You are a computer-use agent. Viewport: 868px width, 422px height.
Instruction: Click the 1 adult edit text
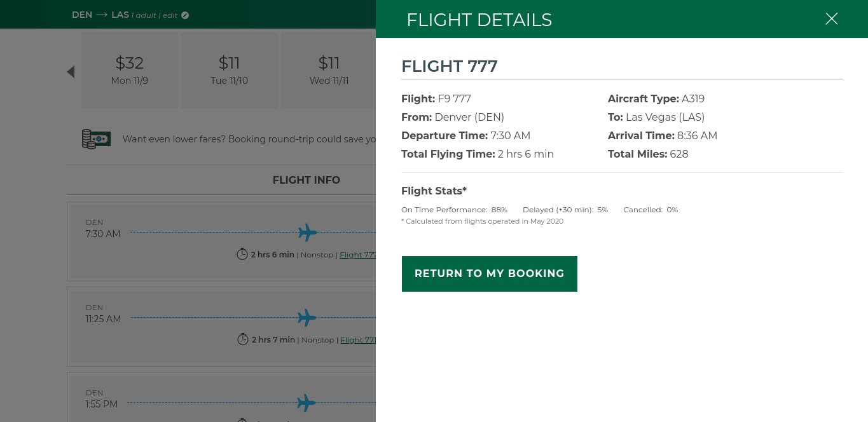click(x=154, y=15)
